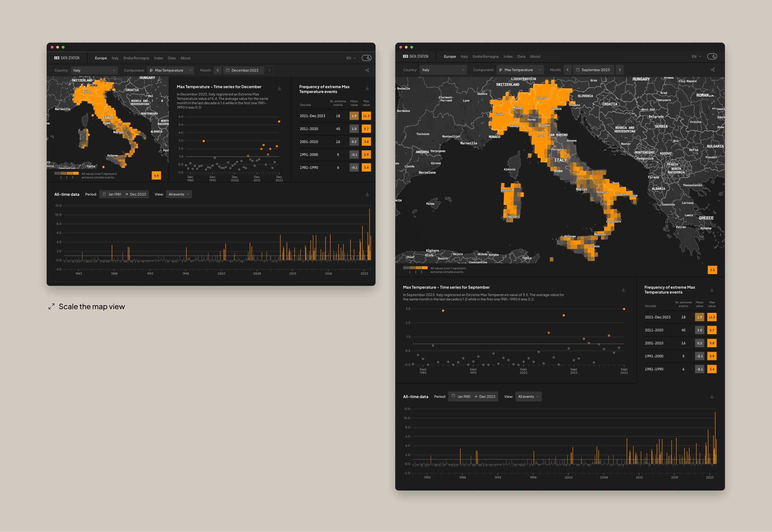Image resolution: width=772 pixels, height=532 pixels.
Task: Open the About page
Action: [185, 58]
